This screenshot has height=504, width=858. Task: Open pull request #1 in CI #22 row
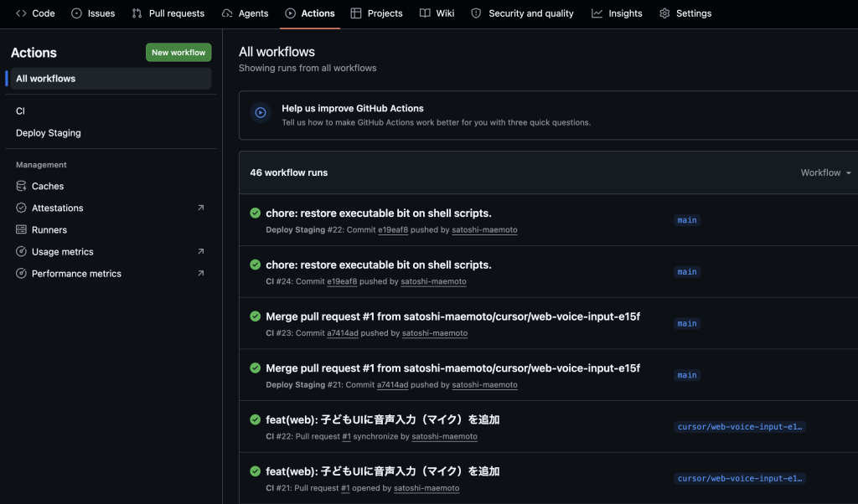pyautogui.click(x=346, y=436)
